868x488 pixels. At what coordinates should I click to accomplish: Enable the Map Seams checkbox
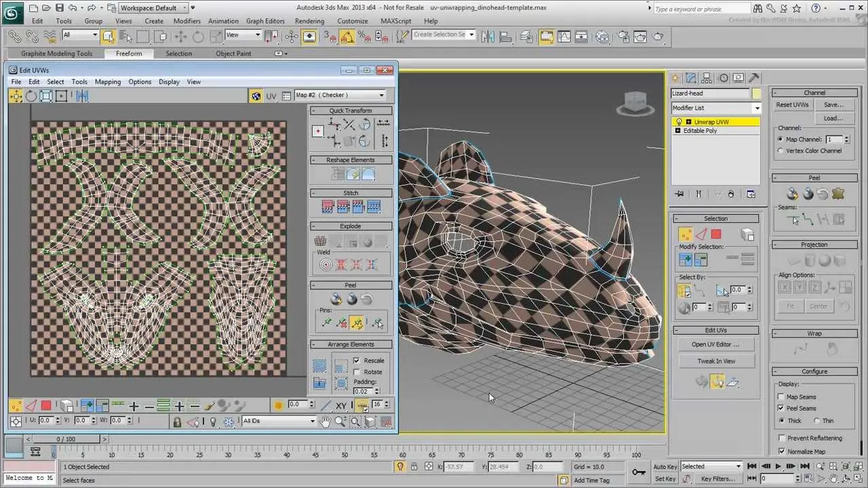782,397
